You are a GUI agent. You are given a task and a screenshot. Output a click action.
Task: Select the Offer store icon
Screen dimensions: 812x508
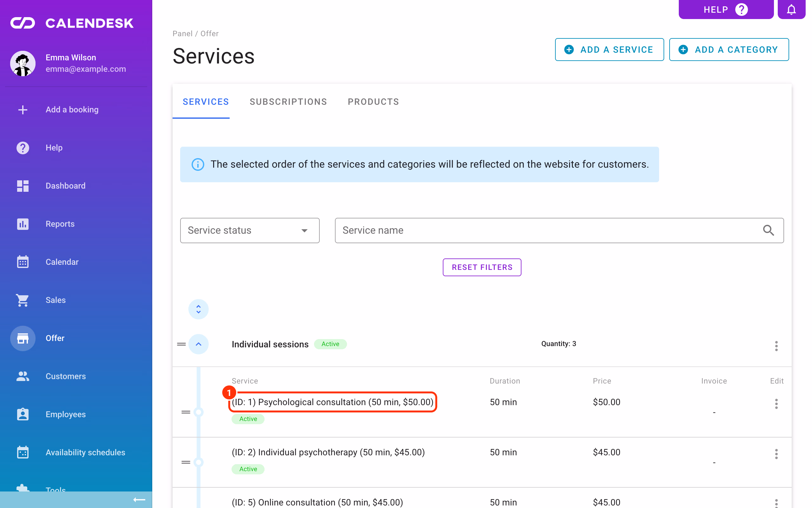tap(23, 338)
